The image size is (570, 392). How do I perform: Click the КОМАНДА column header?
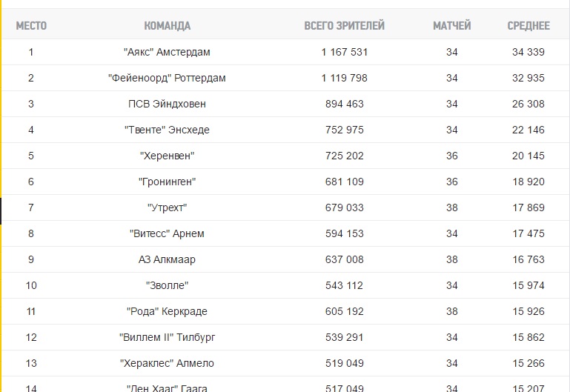[168, 26]
